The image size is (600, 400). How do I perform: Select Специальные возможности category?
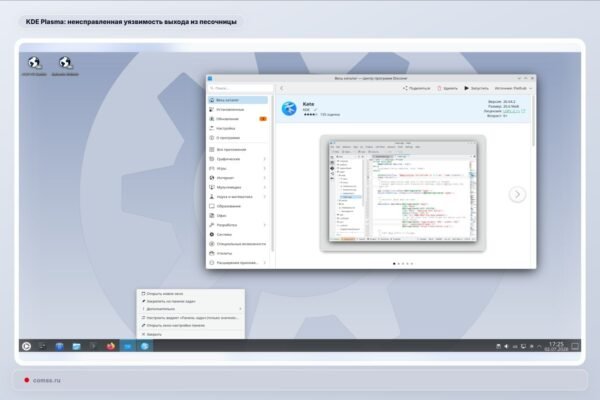coord(238,244)
